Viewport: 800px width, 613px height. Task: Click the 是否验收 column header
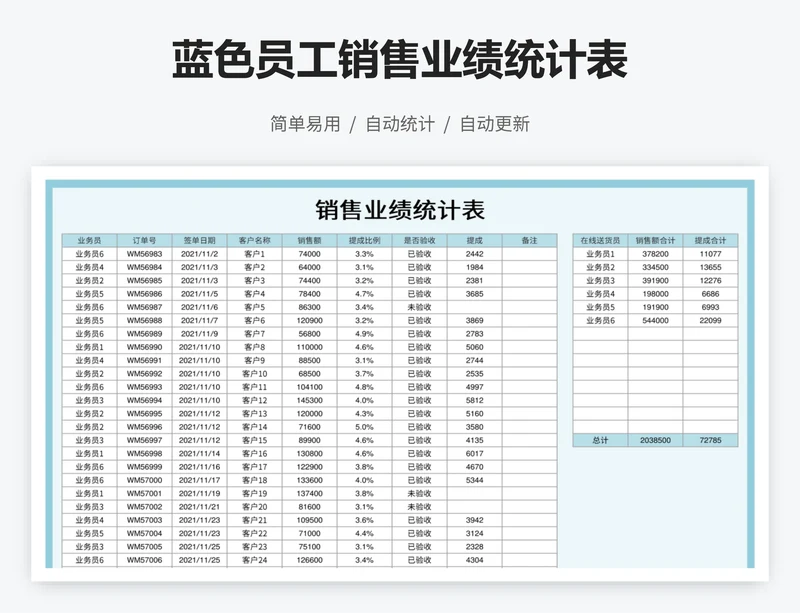(419, 240)
